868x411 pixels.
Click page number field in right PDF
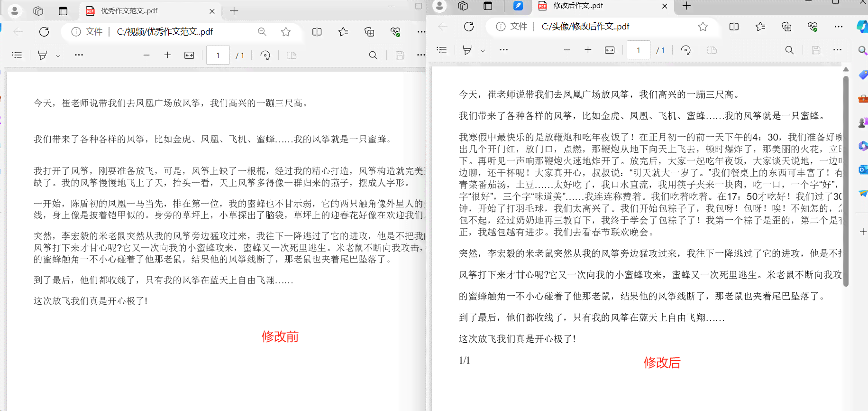(639, 50)
